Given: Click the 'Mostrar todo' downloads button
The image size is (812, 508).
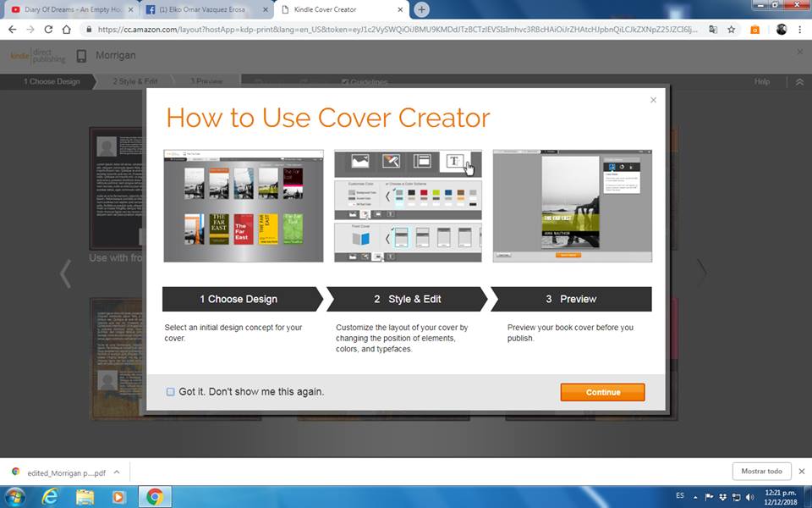Looking at the screenshot, I should tap(761, 472).
